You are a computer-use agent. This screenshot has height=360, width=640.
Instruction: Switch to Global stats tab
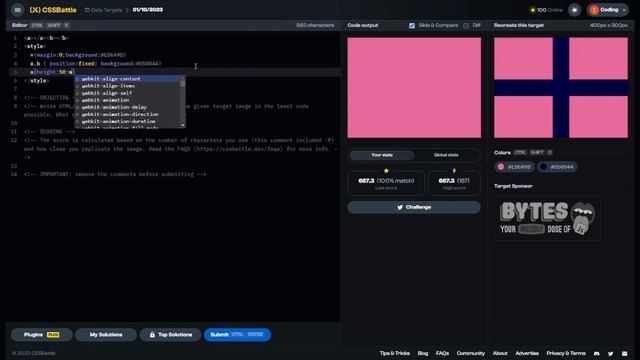coord(446,155)
